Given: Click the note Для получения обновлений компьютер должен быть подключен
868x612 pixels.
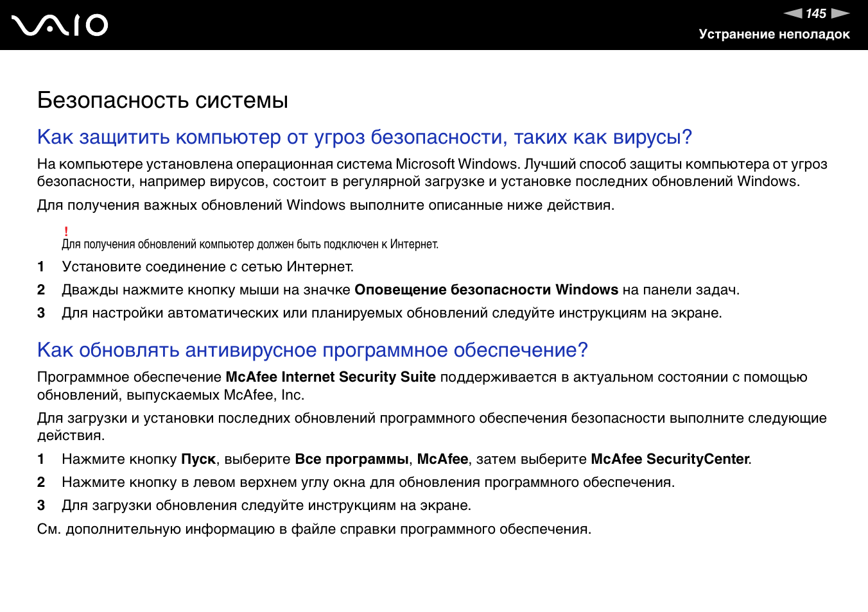Looking at the screenshot, I should coord(250,244).
